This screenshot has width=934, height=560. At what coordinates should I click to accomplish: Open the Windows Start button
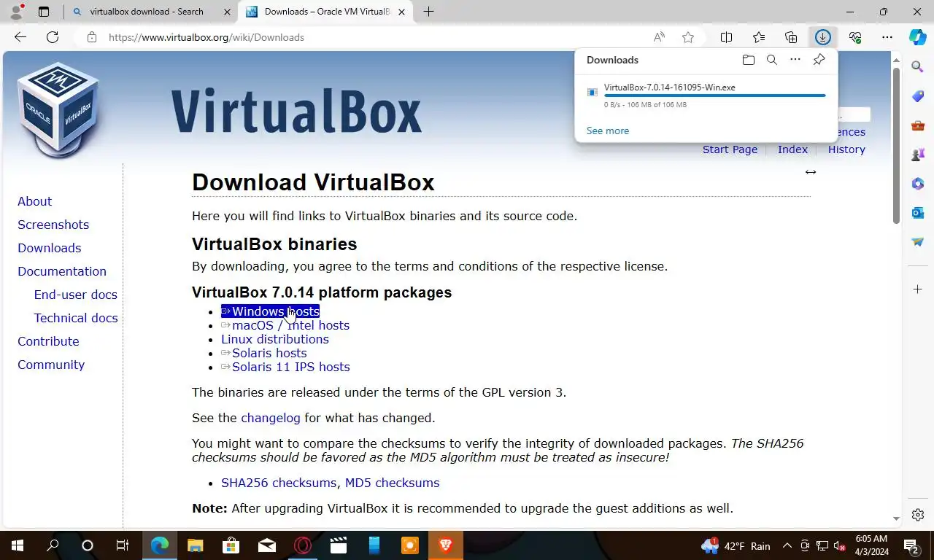(x=18, y=545)
